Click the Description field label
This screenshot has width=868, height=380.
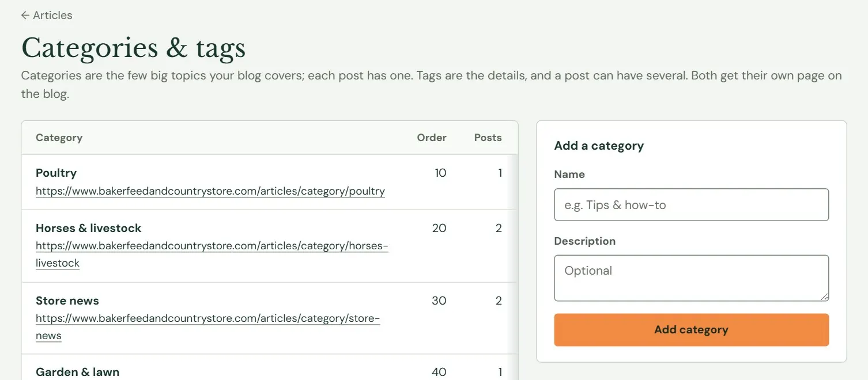pyautogui.click(x=585, y=241)
